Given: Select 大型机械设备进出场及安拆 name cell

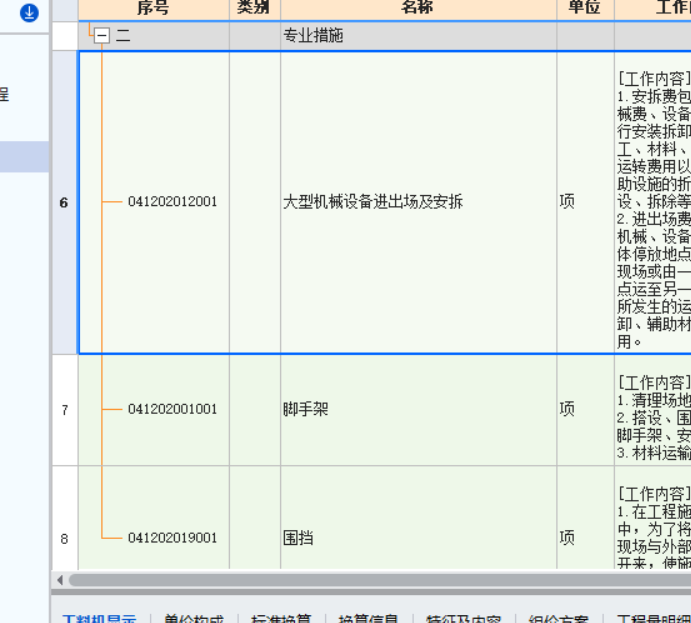Looking at the screenshot, I should (x=418, y=202).
